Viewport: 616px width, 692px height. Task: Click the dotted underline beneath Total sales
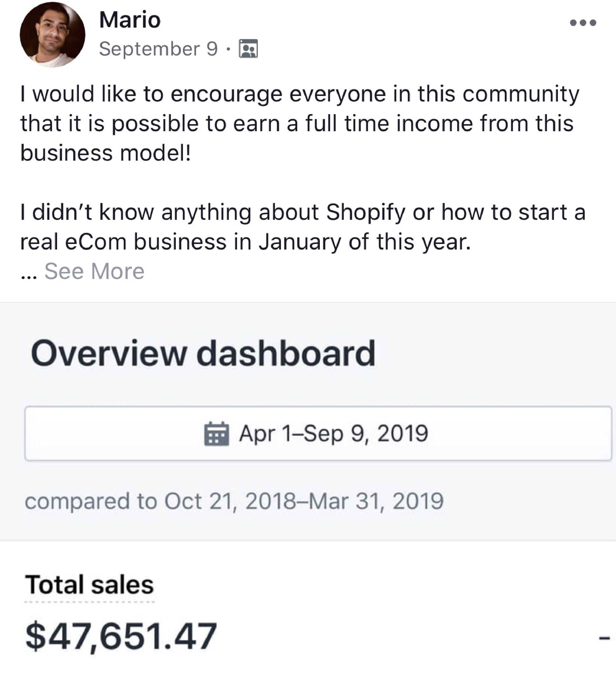[89, 602]
